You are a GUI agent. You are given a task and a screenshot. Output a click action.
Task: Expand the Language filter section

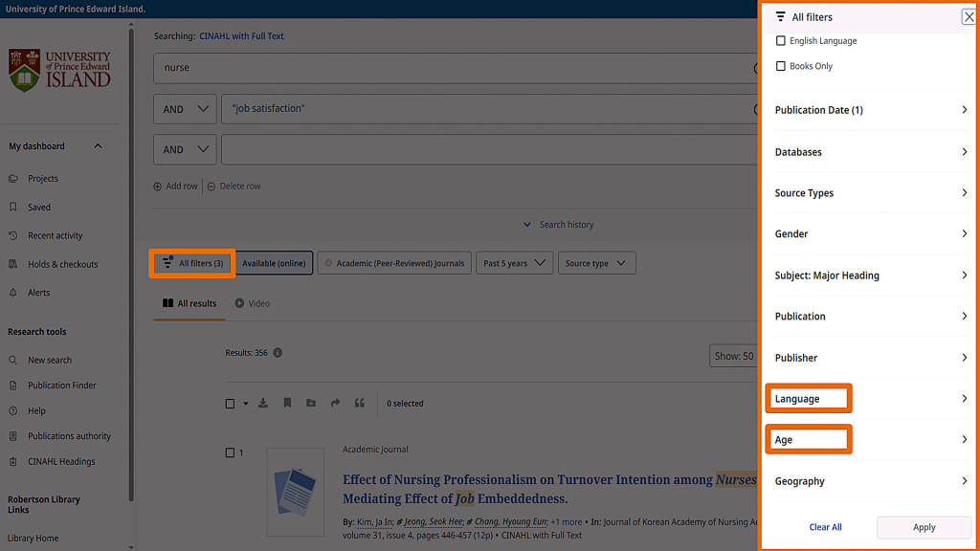(871, 399)
